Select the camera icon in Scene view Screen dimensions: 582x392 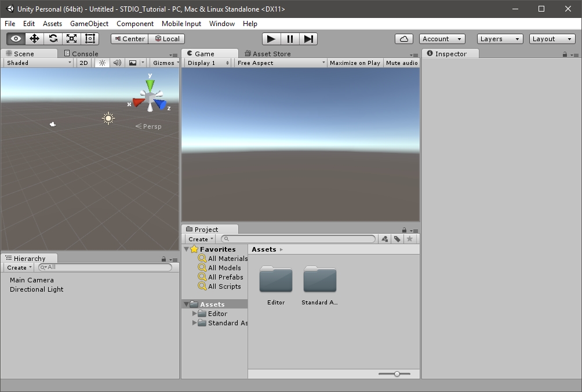53,124
